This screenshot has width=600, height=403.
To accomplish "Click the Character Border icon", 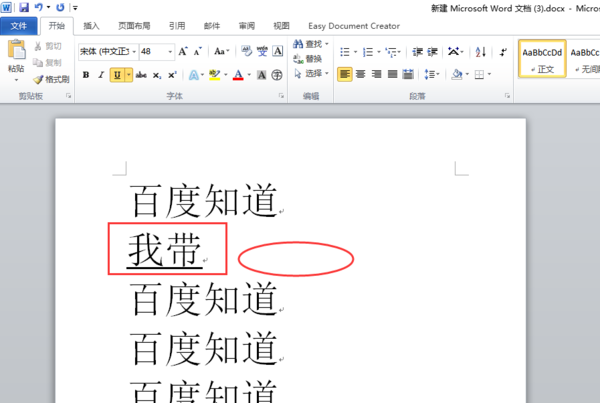I will click(x=277, y=51).
